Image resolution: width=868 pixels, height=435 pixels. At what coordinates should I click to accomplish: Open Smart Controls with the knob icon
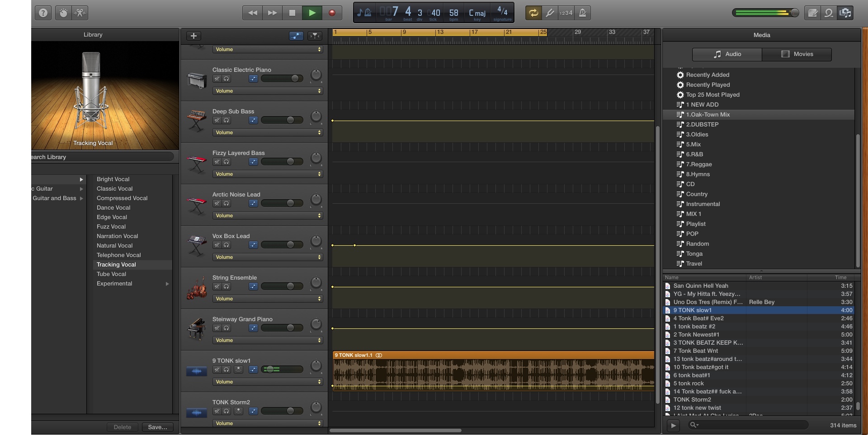pyautogui.click(x=63, y=13)
